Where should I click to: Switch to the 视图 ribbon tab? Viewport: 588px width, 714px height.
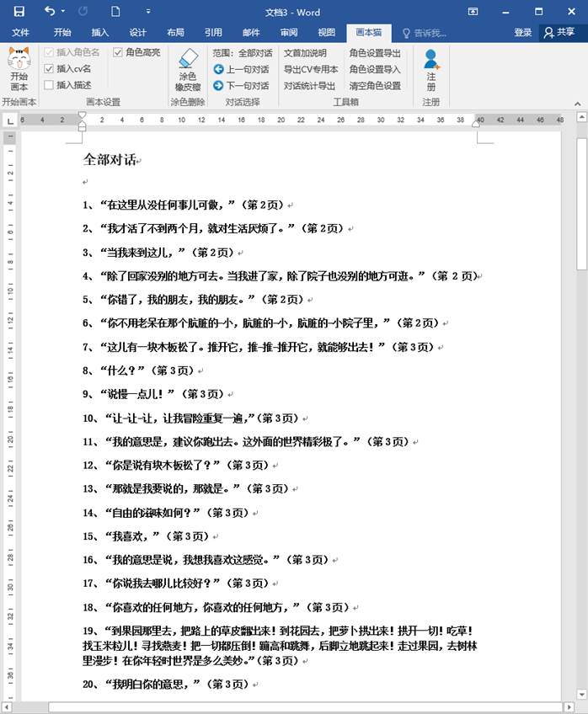tap(327, 32)
